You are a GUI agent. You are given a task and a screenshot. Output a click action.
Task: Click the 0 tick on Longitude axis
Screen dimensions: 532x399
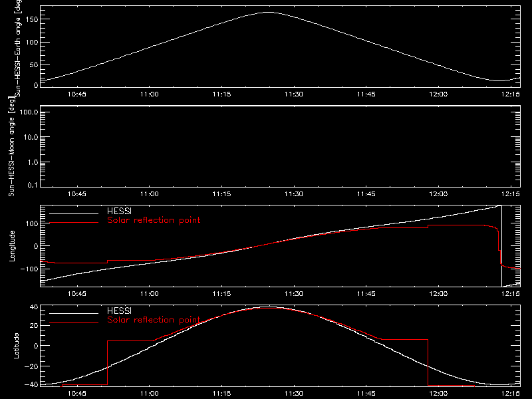pyautogui.click(x=36, y=246)
